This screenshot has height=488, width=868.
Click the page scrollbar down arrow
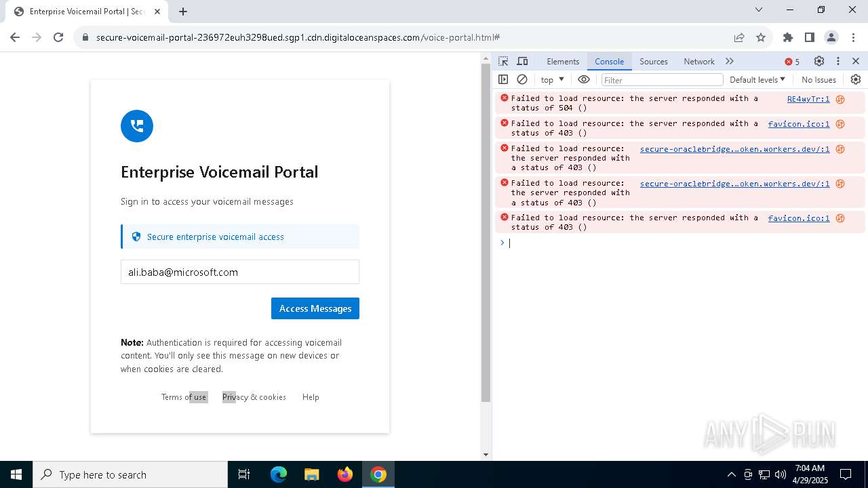point(486,455)
